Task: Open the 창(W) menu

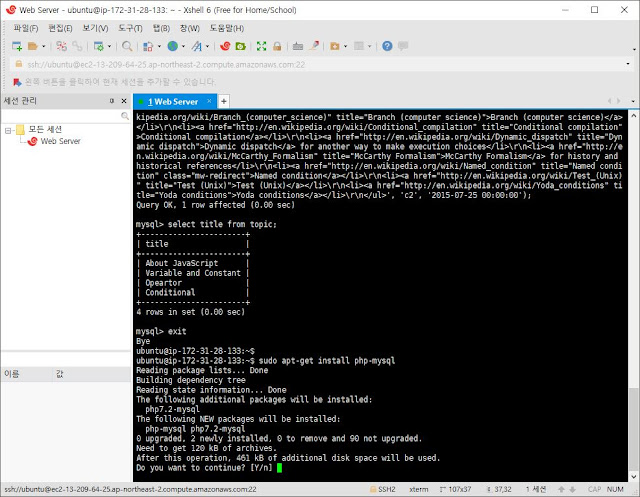Action: pos(190,28)
